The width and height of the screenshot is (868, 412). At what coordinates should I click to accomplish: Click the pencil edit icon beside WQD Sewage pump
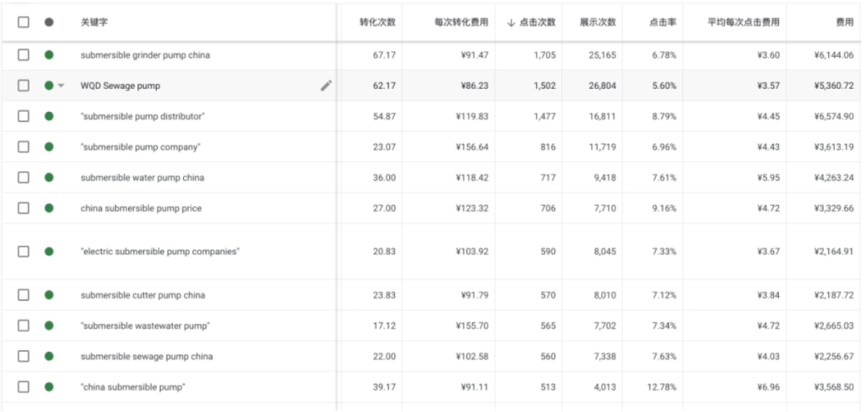pyautogui.click(x=325, y=86)
